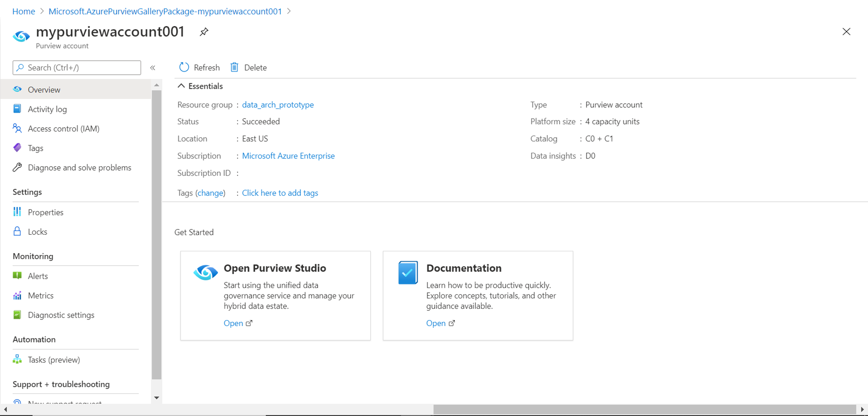This screenshot has height=416, width=868.
Task: Open the Microsoft Azure Enterprise subscription link
Action: coord(288,156)
